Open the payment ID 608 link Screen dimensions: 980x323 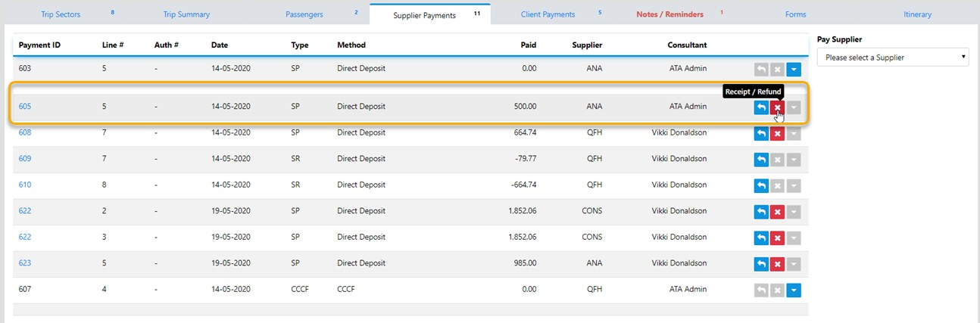click(x=25, y=132)
